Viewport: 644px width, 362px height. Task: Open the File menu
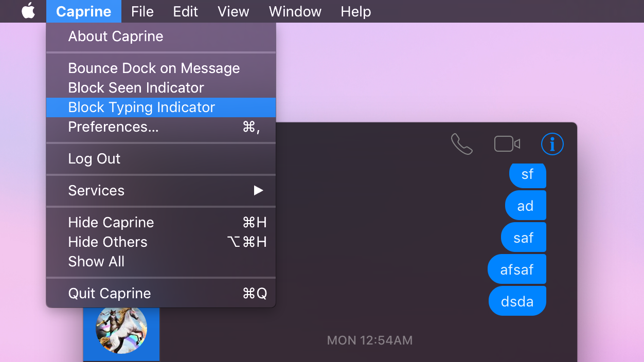[142, 11]
